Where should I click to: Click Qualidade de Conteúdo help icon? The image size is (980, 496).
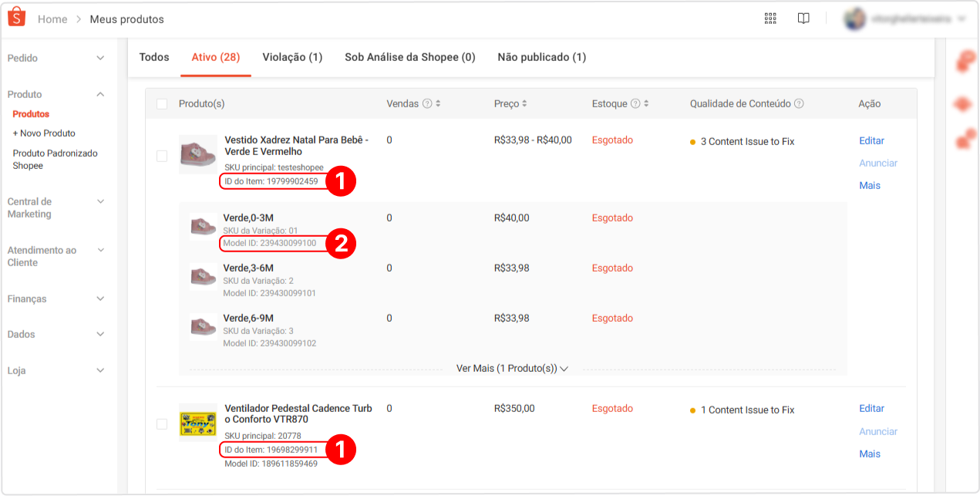coord(799,103)
